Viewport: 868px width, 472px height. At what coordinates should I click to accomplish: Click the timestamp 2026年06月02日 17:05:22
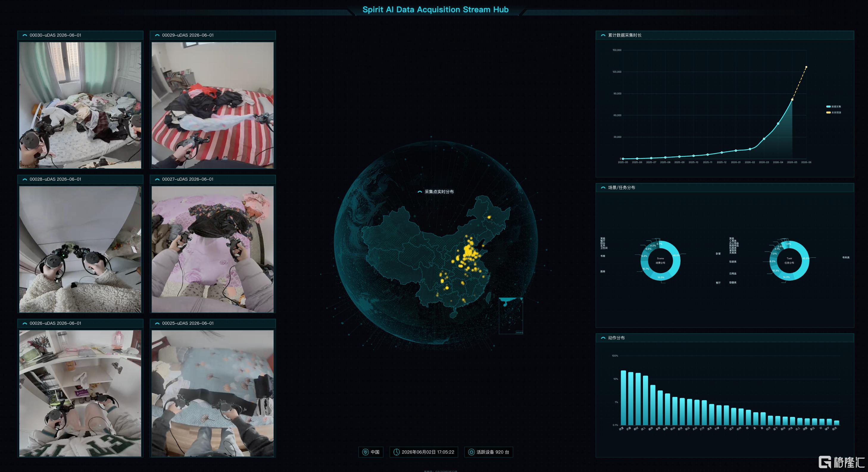[428, 452]
